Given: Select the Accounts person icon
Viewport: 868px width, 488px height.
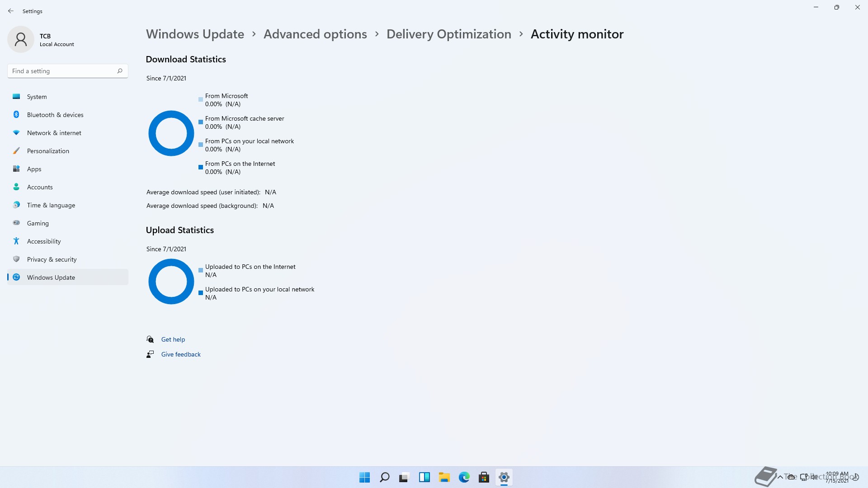Looking at the screenshot, I should (16, 187).
